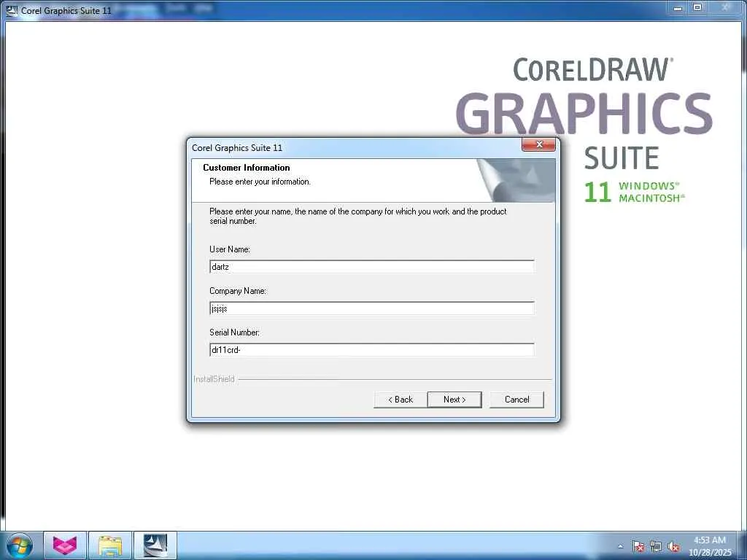Open the clock showing 4:53 AM
This screenshot has height=560, width=747.
[710, 546]
